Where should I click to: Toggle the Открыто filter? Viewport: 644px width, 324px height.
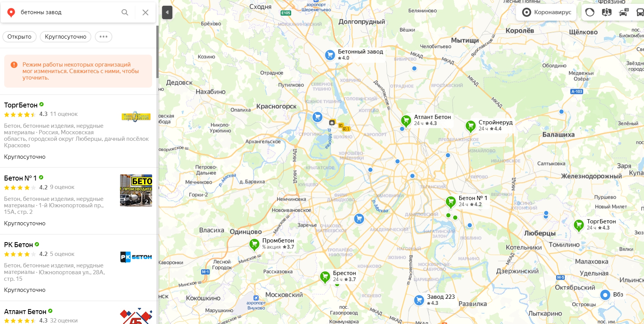(19, 37)
